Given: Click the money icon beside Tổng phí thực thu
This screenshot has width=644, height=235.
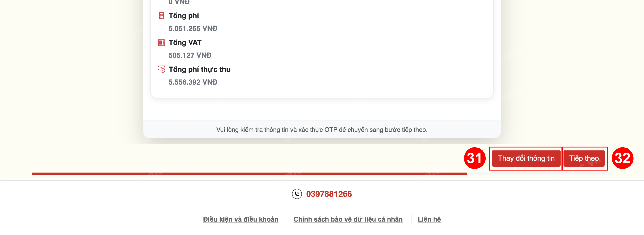Looking at the screenshot, I should coord(161,69).
